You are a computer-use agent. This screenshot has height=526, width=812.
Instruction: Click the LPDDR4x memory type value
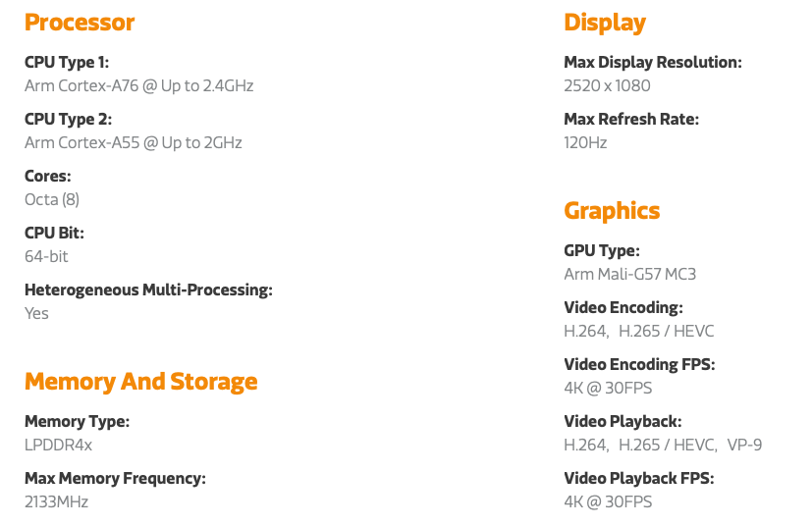(x=58, y=445)
